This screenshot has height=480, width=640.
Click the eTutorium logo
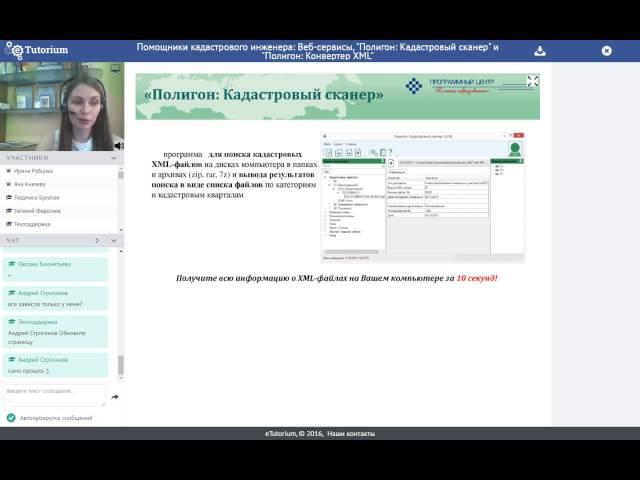[x=37, y=51]
